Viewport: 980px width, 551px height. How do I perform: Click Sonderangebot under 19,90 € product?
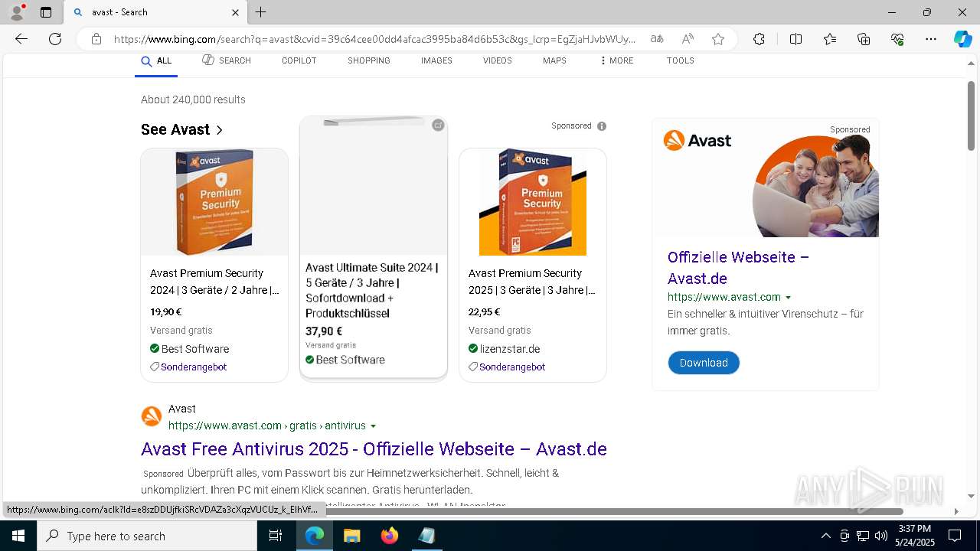coord(194,367)
